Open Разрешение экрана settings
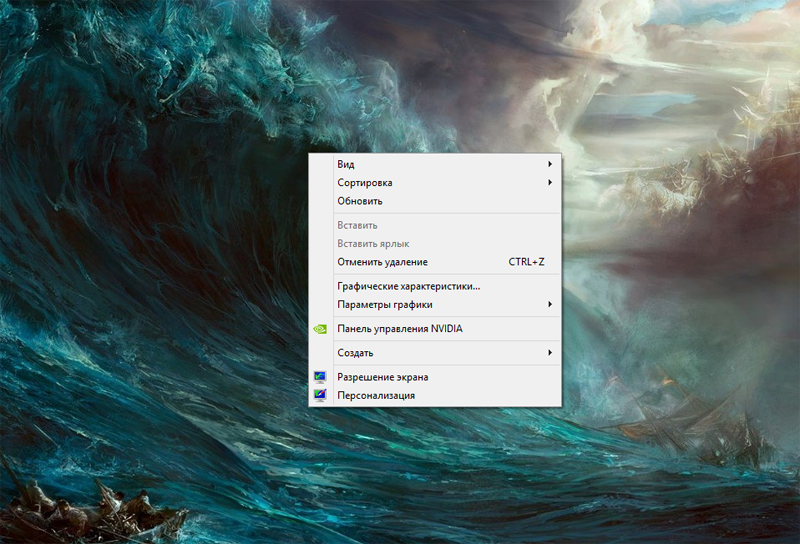The image size is (800, 544). tap(435, 377)
